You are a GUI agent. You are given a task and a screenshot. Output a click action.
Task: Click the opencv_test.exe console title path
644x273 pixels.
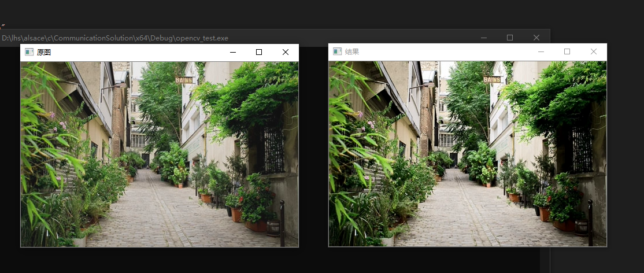[x=115, y=38]
